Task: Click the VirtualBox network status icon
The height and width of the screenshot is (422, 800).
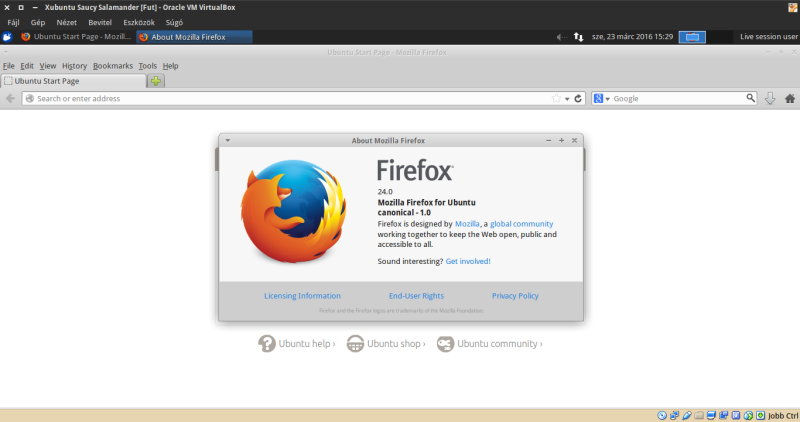Action: point(674,415)
